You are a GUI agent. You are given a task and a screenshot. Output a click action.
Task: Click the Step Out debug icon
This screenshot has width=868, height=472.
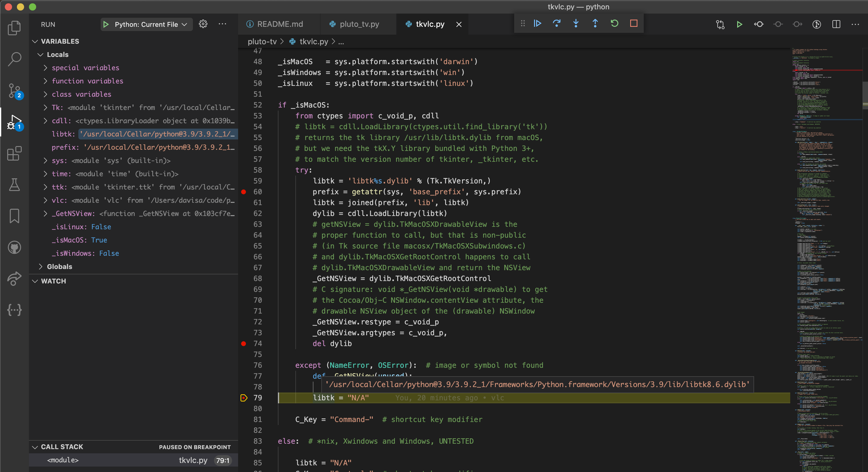(595, 23)
